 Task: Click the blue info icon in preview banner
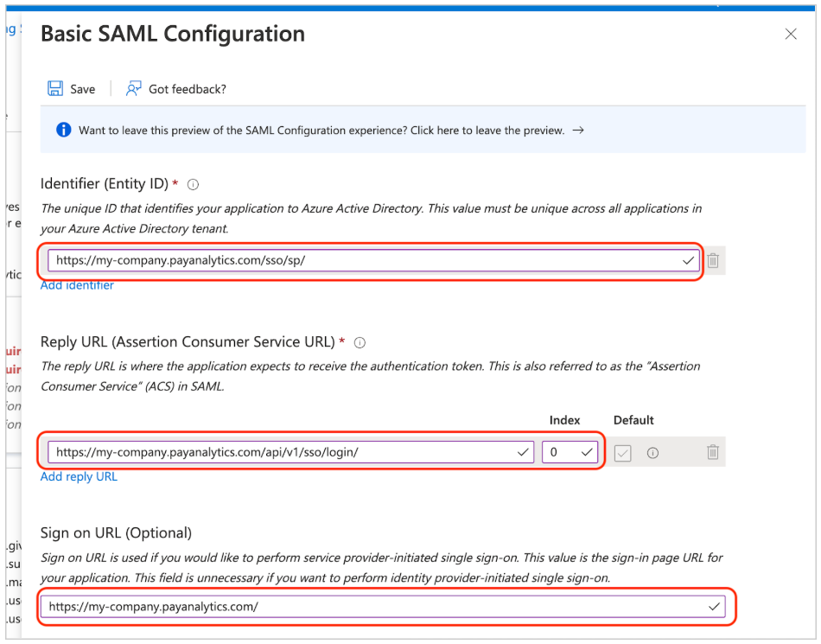click(x=63, y=131)
